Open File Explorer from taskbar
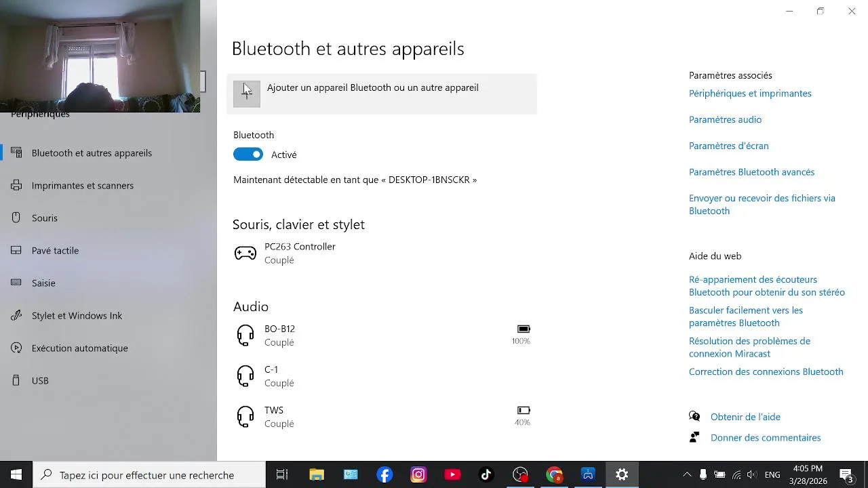868x488 pixels. tap(317, 475)
